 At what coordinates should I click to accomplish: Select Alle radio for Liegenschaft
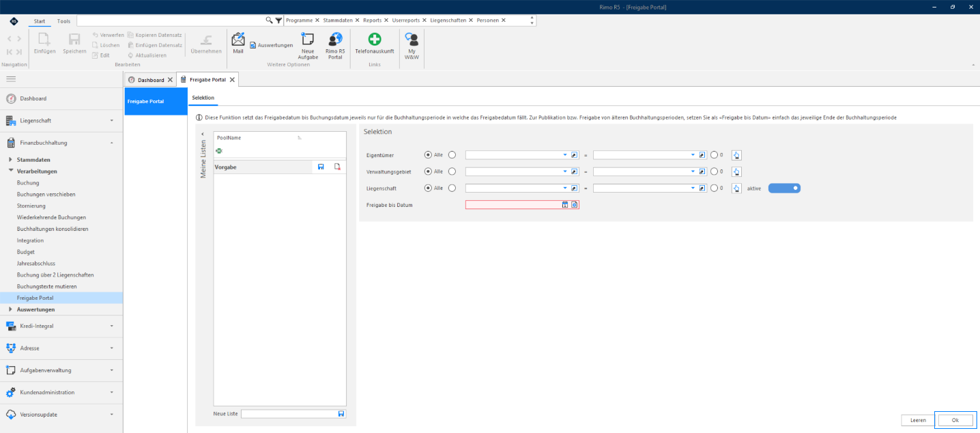428,188
